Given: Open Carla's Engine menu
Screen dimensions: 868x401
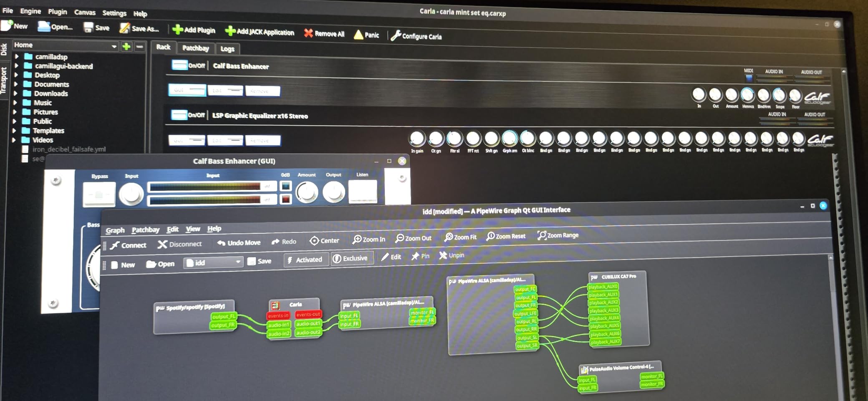Looking at the screenshot, I should (x=30, y=11).
